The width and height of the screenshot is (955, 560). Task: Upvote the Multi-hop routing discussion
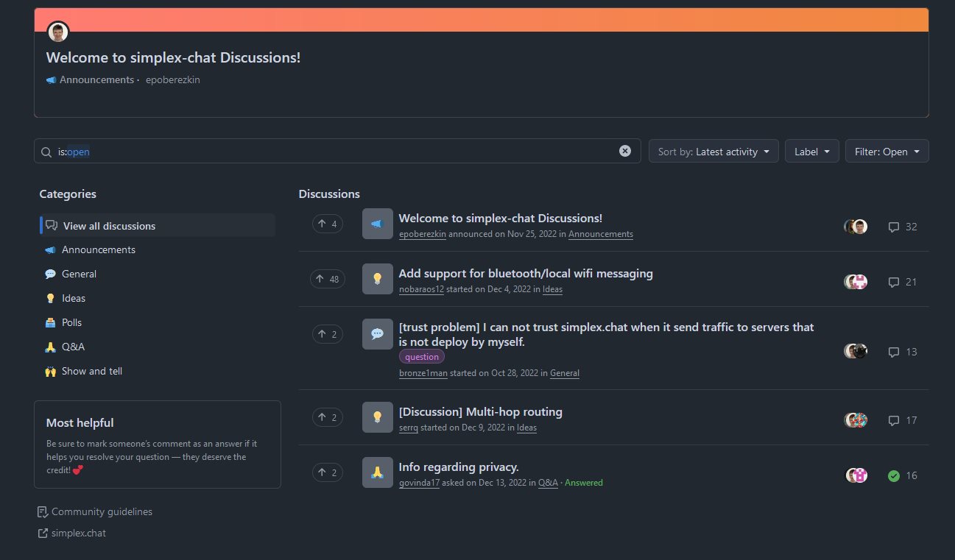[x=328, y=417]
